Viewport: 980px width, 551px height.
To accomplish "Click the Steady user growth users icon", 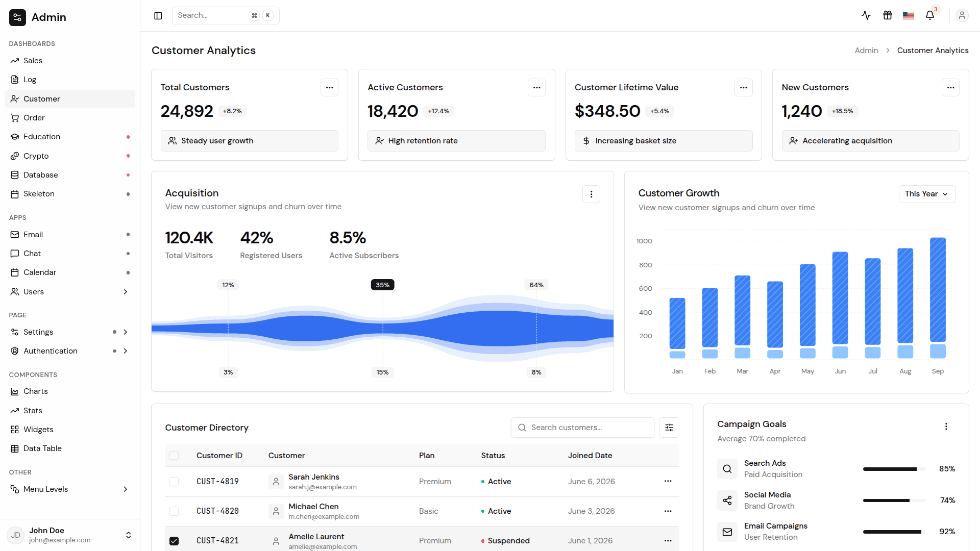I will click(x=173, y=141).
